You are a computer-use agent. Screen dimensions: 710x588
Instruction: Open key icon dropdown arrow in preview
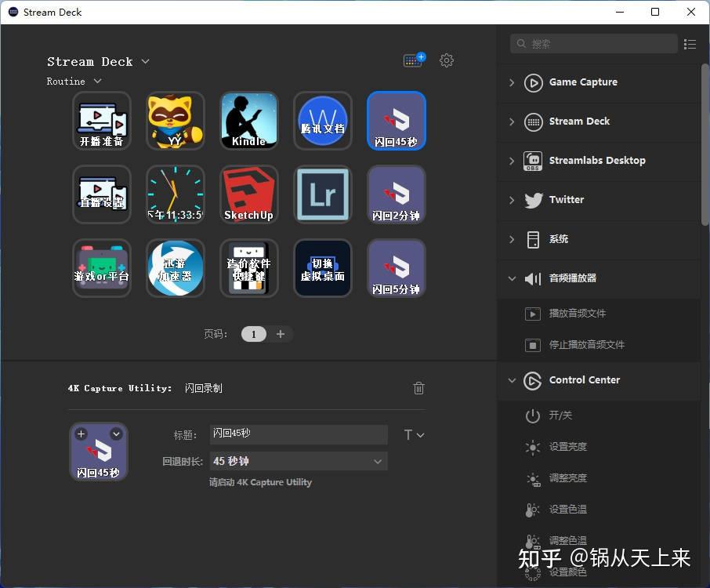(x=116, y=434)
